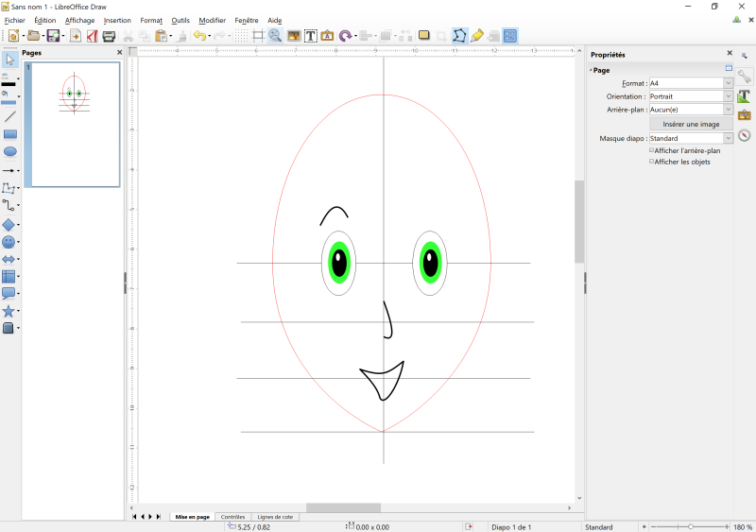Viewport: 756px width, 532px height.
Task: Expand the Stars tool dropdown arrow
Action: (18, 311)
